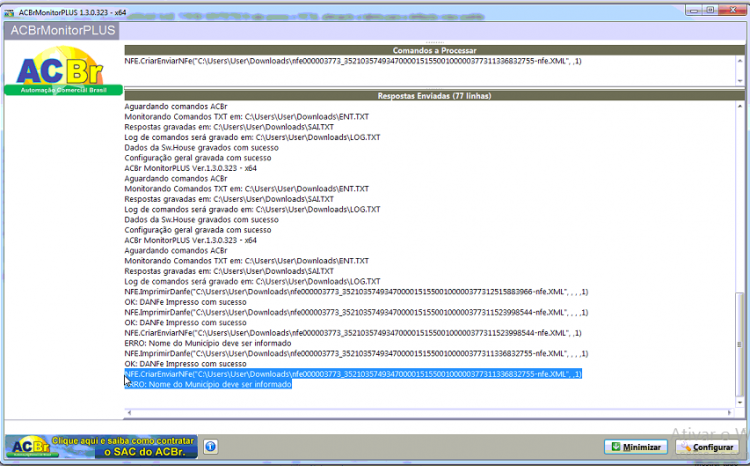Select the pending NFE.CriarEnviarNFe command line
Screen dimensions: 750x466
353,61
